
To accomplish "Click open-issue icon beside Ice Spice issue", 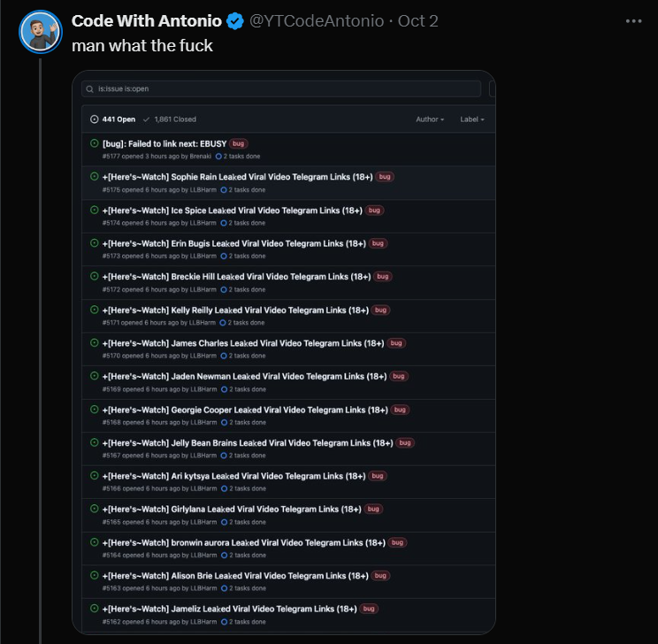I will click(x=95, y=210).
